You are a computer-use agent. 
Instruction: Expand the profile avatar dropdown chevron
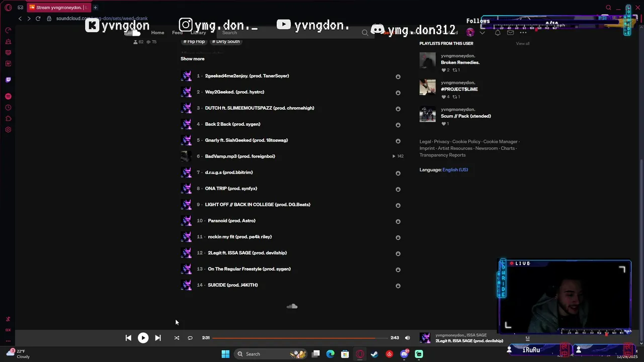tap(482, 33)
